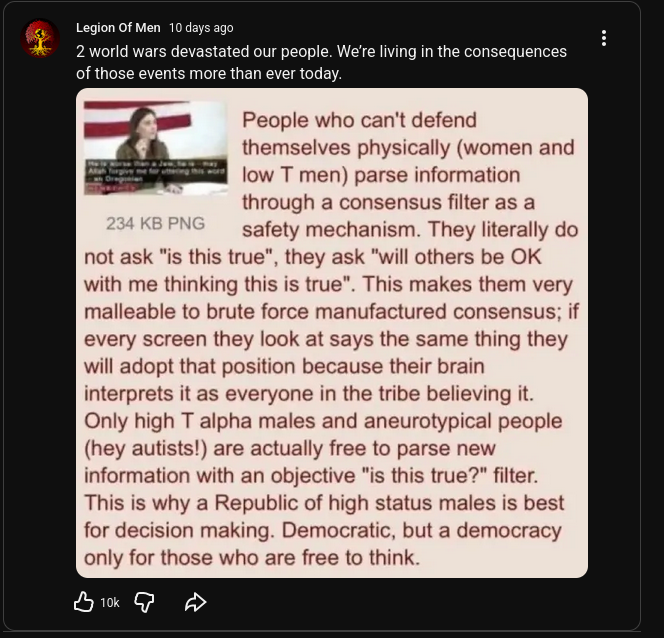The width and height of the screenshot is (664, 638).
Task: Like the Legion Of Men post
Action: point(83,602)
